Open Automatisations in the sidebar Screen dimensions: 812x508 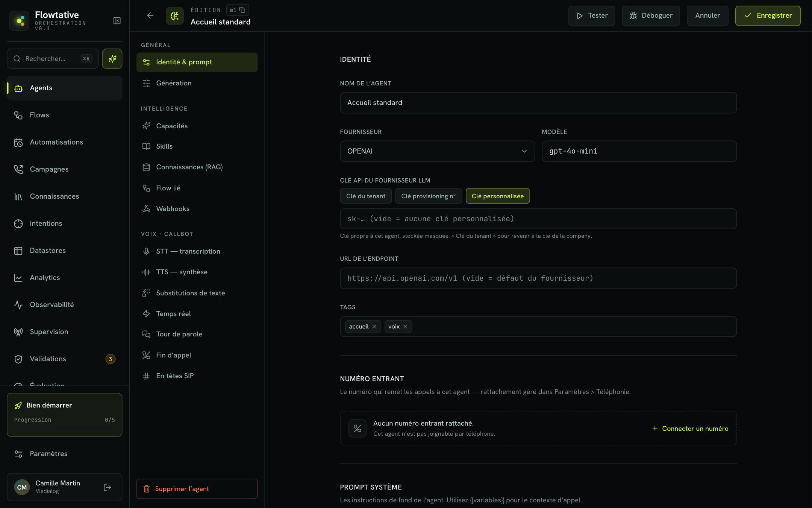(65, 142)
